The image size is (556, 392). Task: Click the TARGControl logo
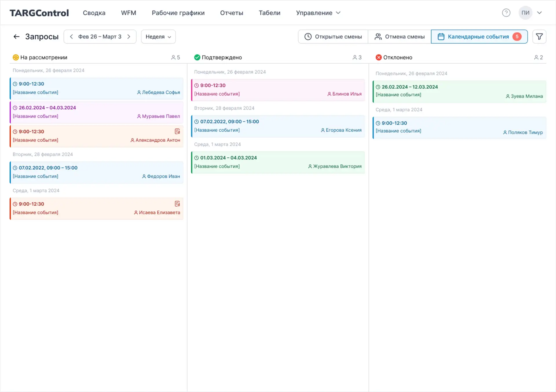pos(39,13)
